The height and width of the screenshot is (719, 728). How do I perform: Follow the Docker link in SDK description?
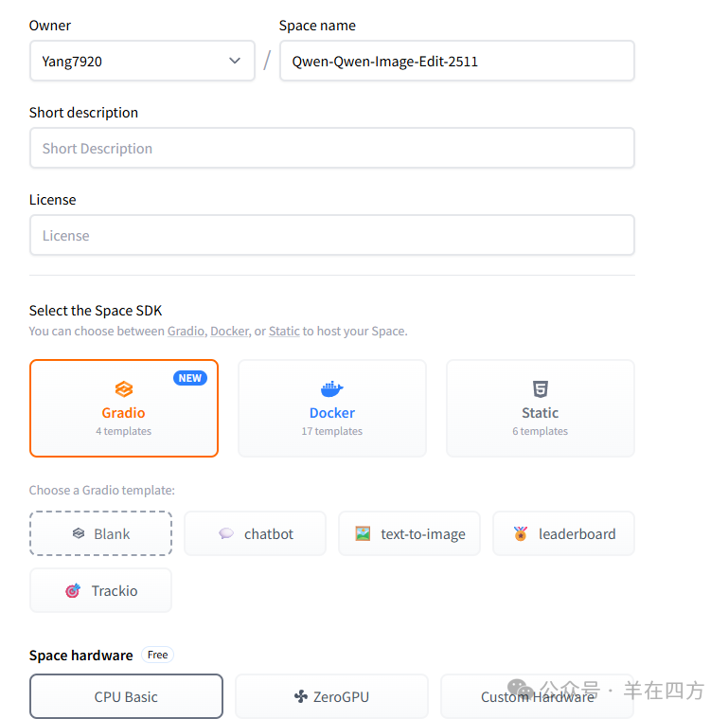coord(230,332)
